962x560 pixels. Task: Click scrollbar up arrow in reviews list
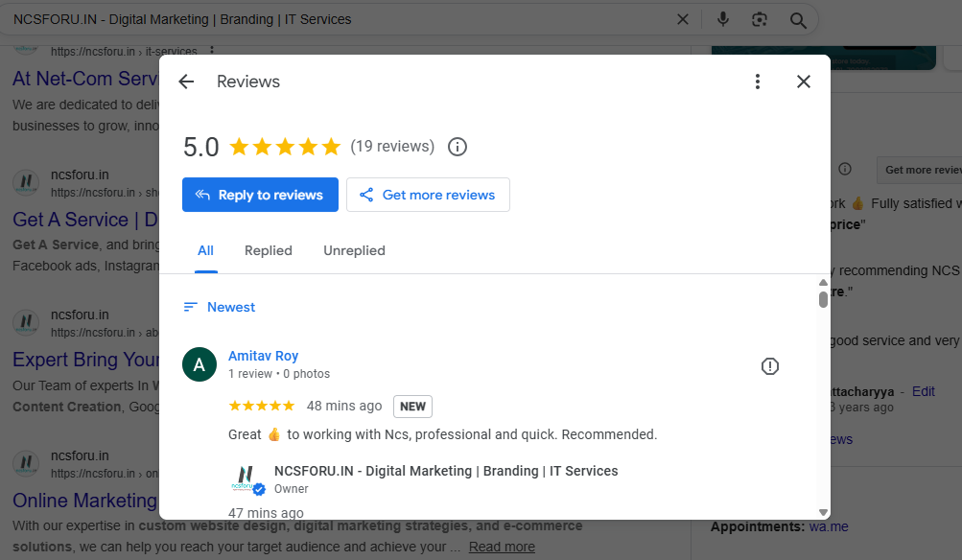(823, 283)
